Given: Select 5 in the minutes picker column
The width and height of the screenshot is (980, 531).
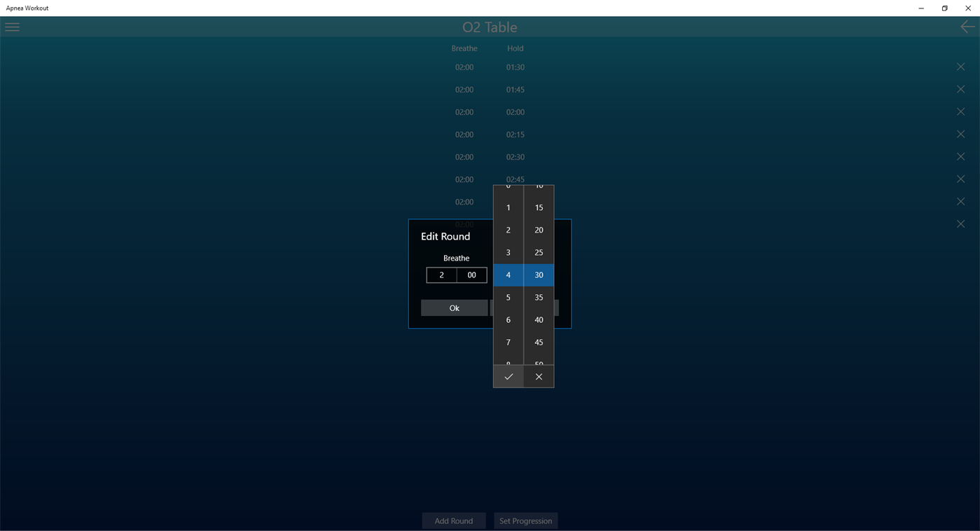Looking at the screenshot, I should pyautogui.click(x=508, y=297).
